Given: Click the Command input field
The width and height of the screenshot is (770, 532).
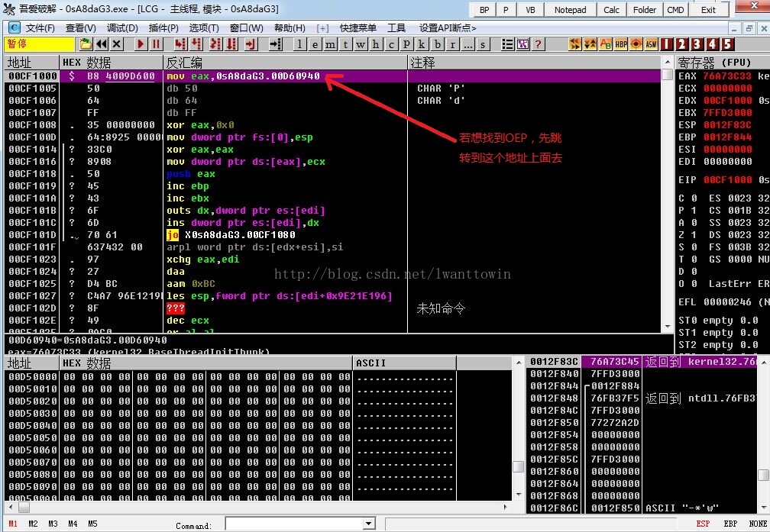Looking at the screenshot, I should click(295, 524).
